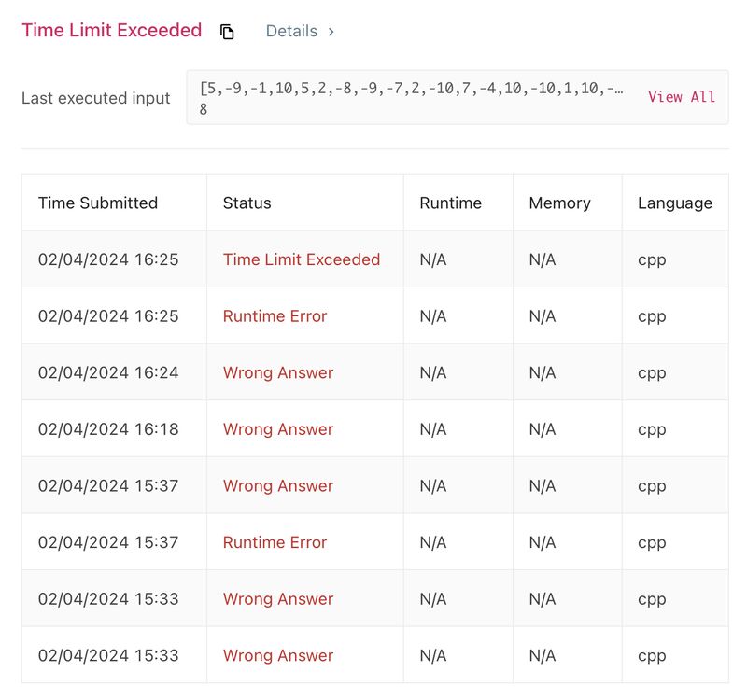Open the 16:25 Runtime Error submission
Image resolution: width=747 pixels, height=700 pixels.
click(x=275, y=316)
